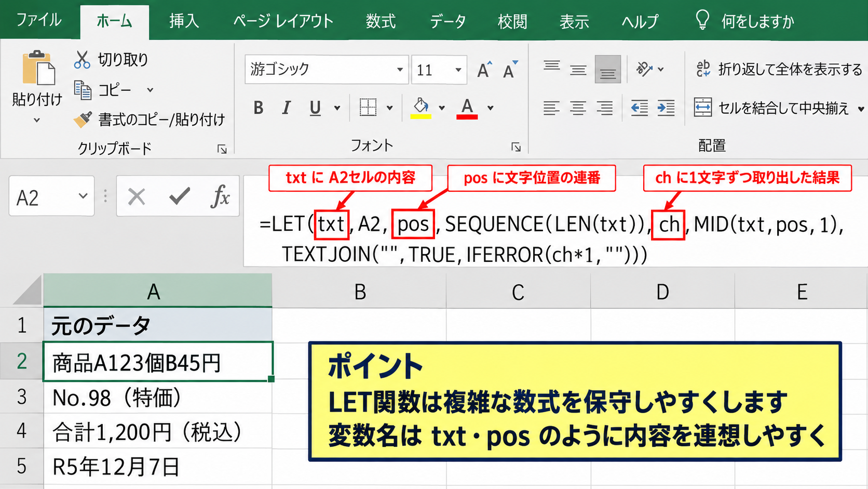Click the middle align icon
Image resolution: width=868 pixels, height=489 pixels.
tap(578, 69)
